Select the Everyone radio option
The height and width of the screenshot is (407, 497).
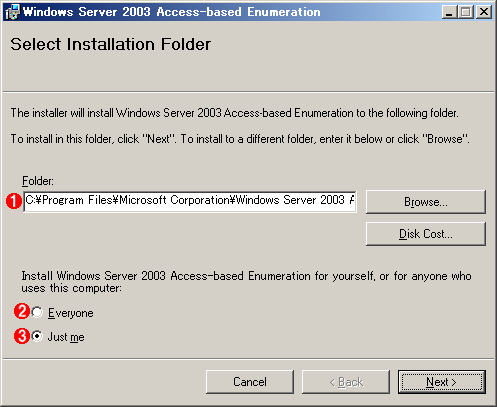37,312
